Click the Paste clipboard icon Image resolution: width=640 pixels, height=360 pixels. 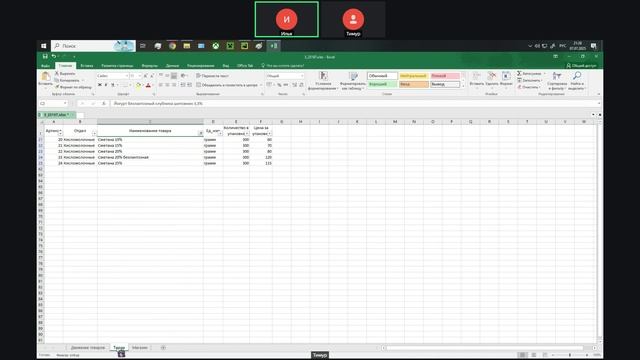pos(46,76)
